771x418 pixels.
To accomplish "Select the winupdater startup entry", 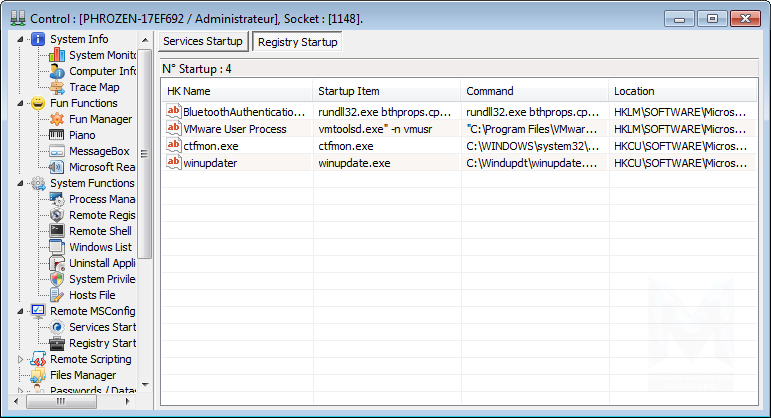I will click(210, 163).
